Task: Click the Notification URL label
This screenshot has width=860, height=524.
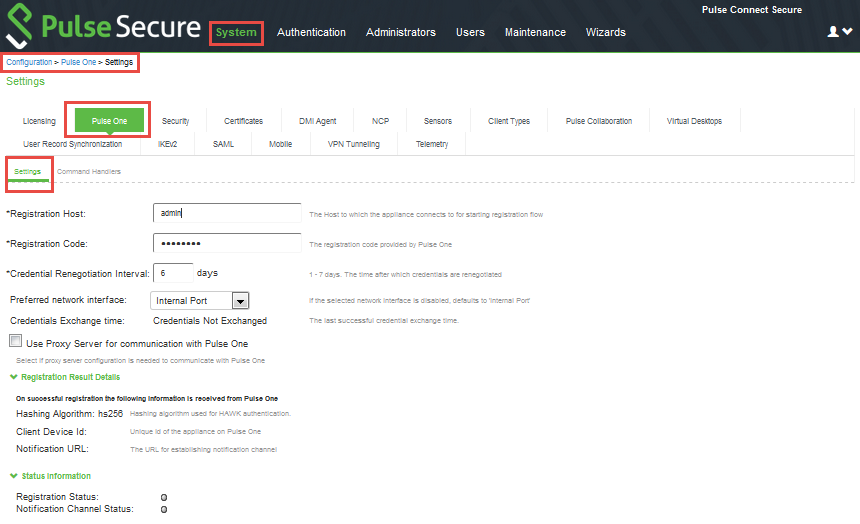Action: pyautogui.click(x=52, y=449)
